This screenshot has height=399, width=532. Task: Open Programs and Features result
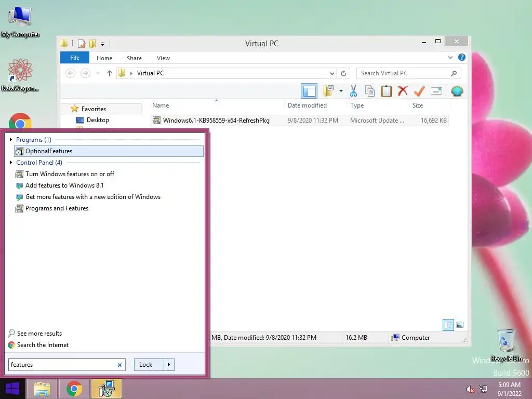[57, 208]
